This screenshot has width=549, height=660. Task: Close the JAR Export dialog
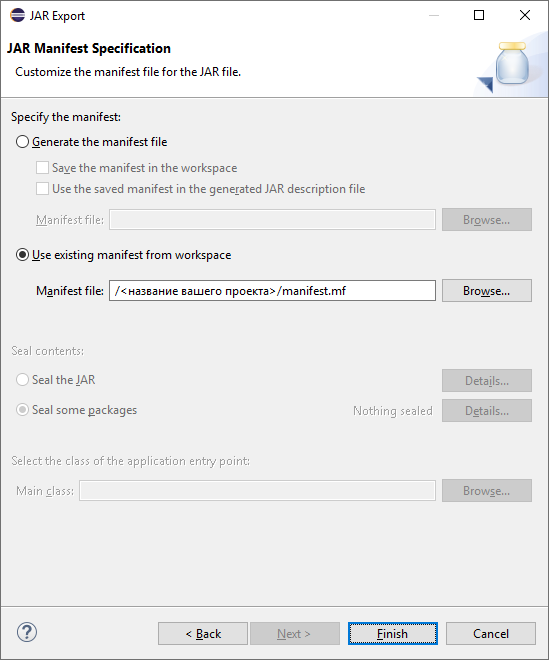(525, 15)
